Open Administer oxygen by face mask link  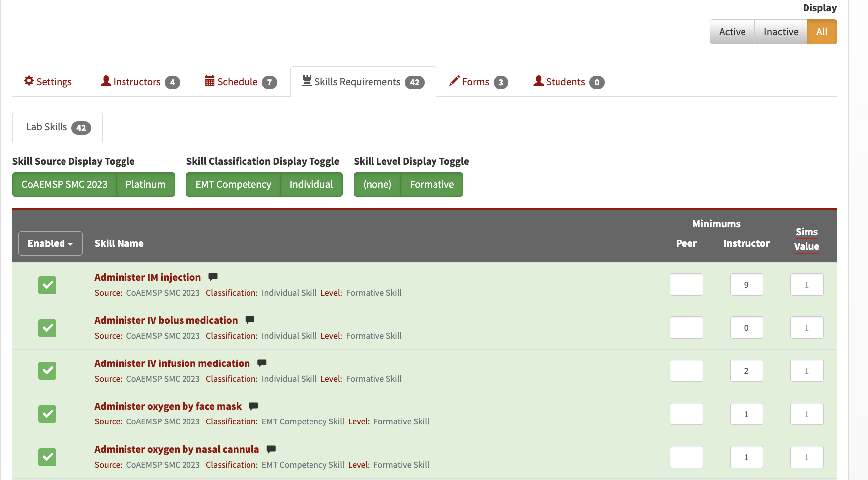click(168, 406)
